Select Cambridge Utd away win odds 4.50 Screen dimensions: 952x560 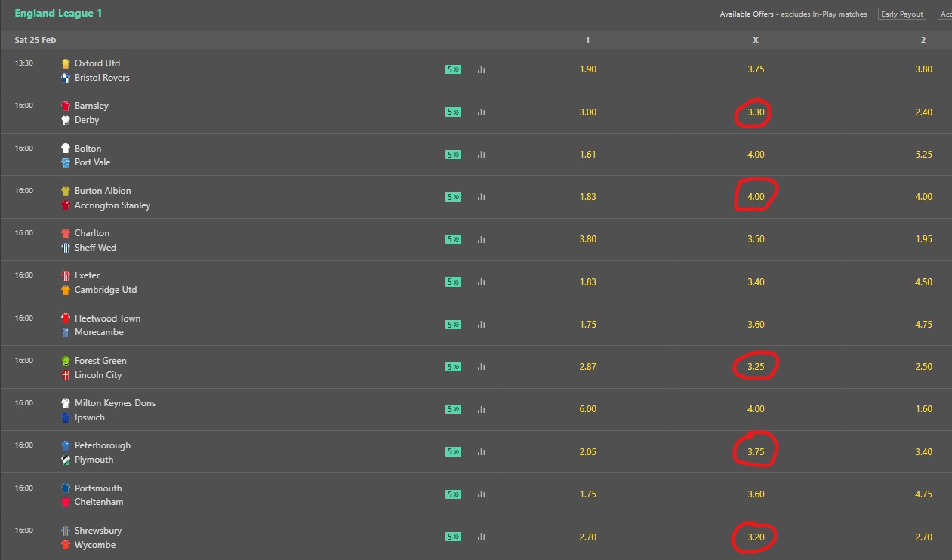[x=923, y=282]
